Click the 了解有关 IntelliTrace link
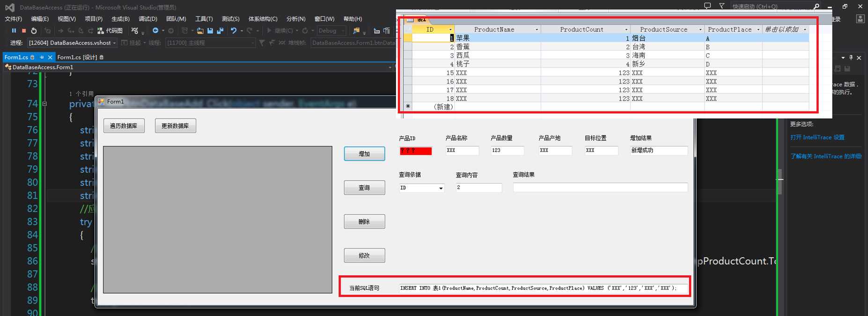 tap(826, 156)
